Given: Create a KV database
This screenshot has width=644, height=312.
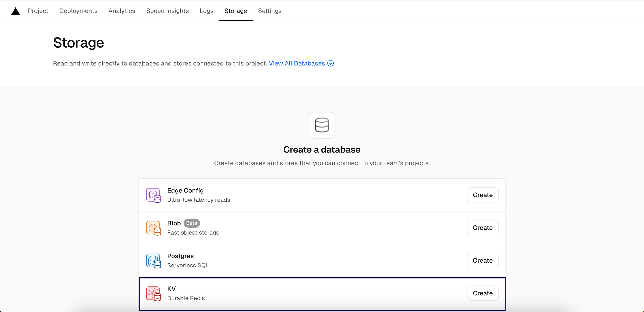Looking at the screenshot, I should [483, 293].
